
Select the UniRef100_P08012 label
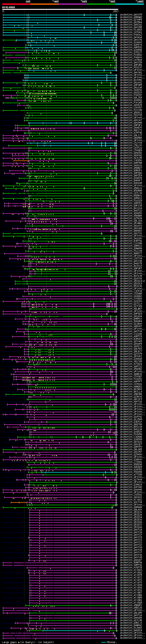(x=131, y=35)
